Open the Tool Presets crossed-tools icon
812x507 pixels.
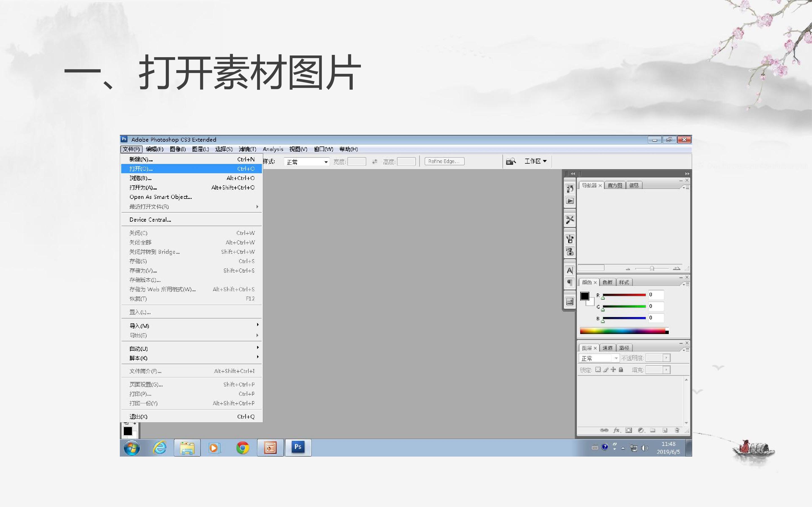coord(570,220)
